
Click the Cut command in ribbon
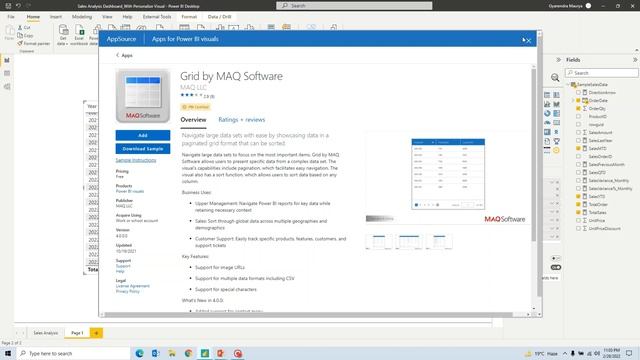point(24,27)
